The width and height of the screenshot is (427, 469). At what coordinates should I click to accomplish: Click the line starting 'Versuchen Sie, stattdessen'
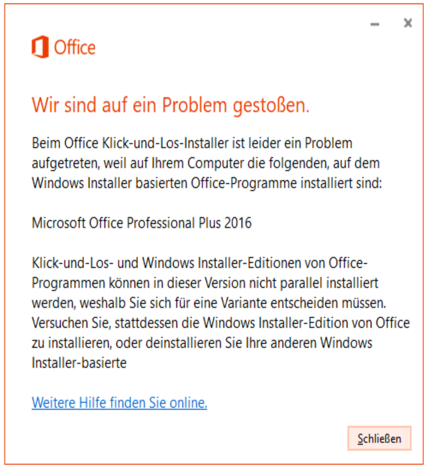(x=221, y=323)
